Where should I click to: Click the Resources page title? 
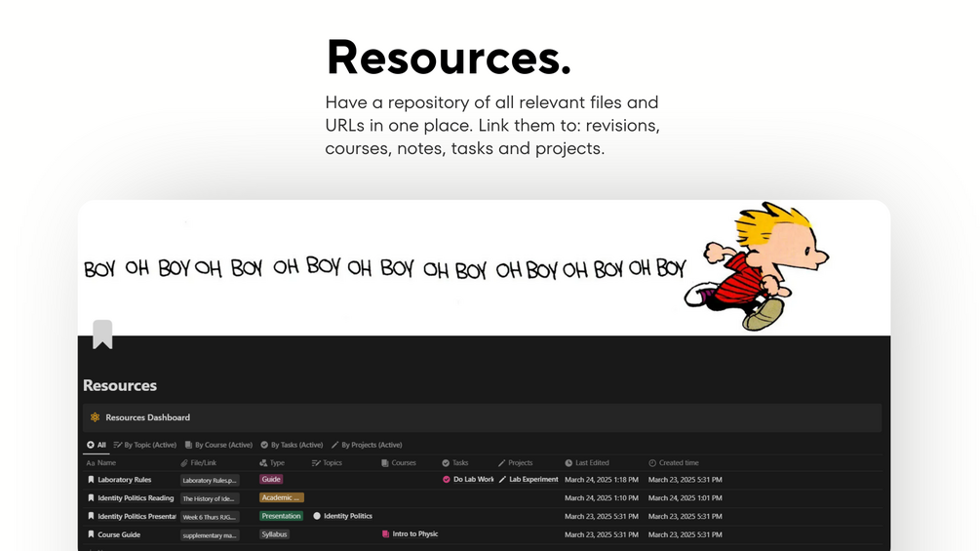pos(120,385)
